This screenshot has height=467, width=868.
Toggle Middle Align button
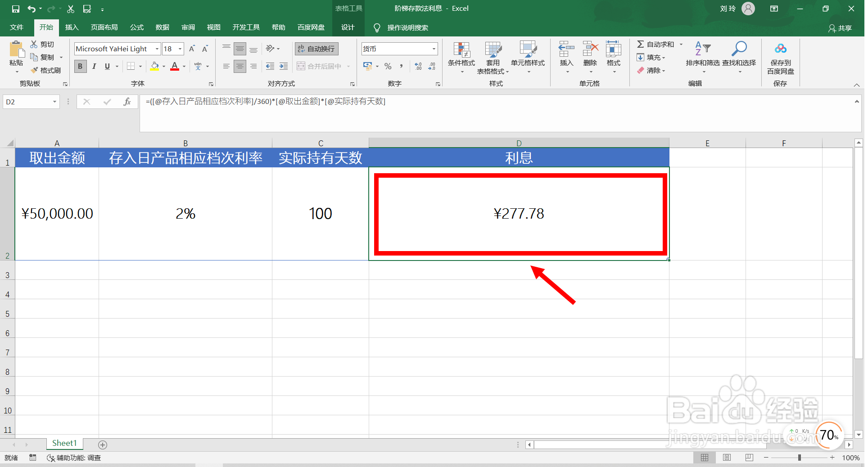240,49
